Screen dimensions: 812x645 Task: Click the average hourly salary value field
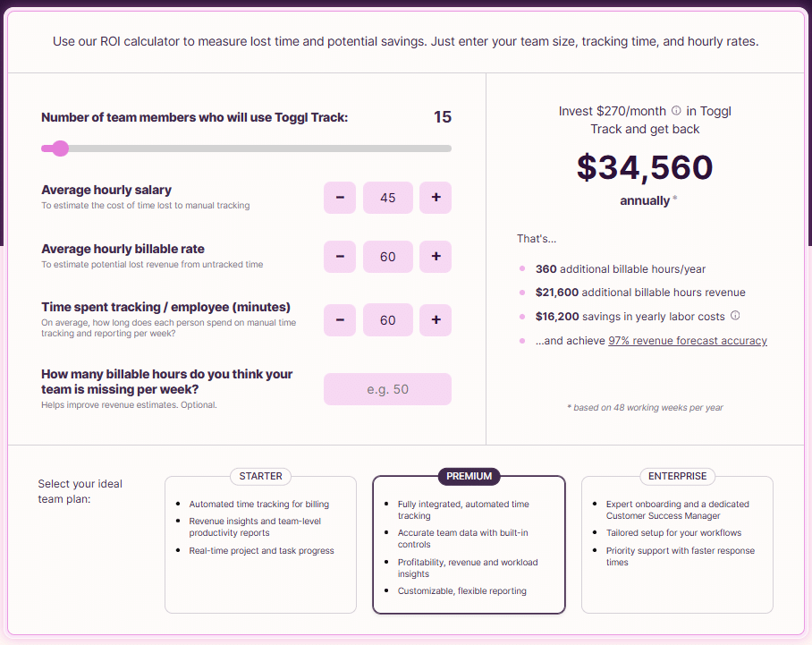point(387,198)
